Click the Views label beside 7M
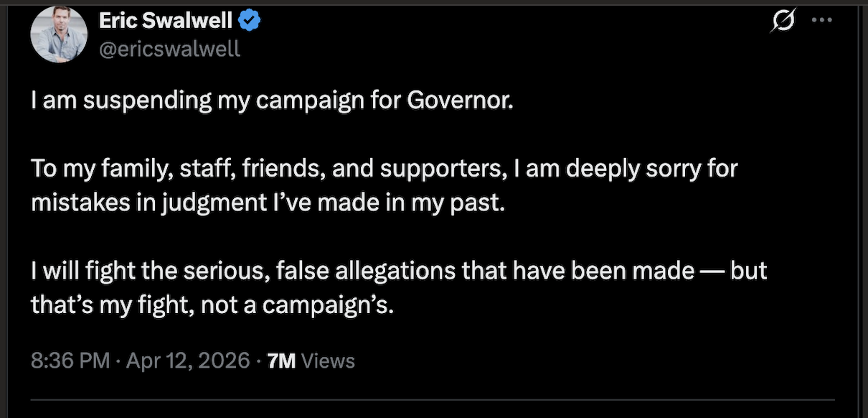 328,361
